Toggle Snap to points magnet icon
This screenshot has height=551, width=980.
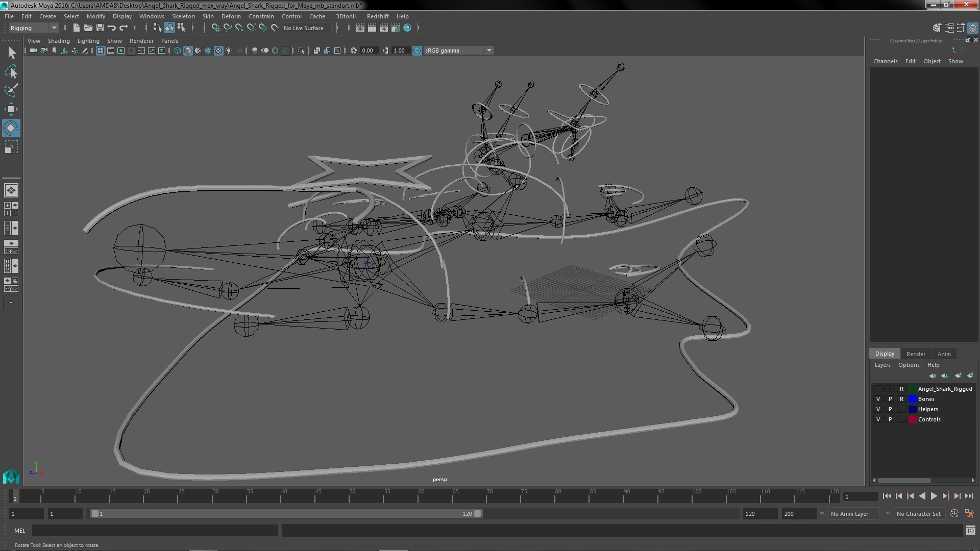tap(239, 28)
